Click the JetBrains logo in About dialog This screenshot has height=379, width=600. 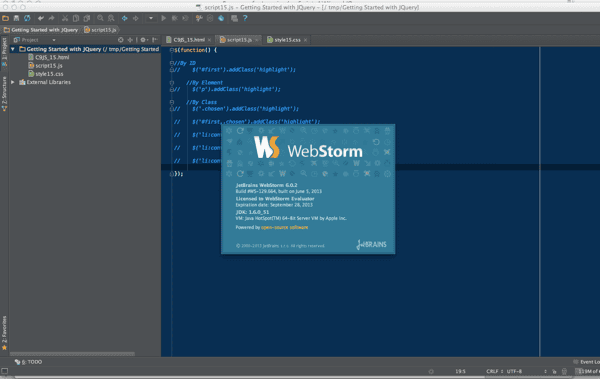tap(371, 244)
